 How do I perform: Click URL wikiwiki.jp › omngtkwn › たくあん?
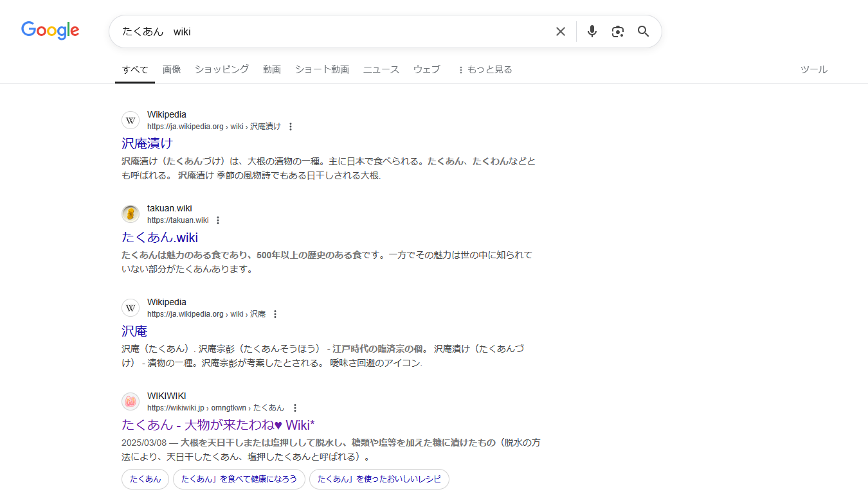tap(216, 408)
